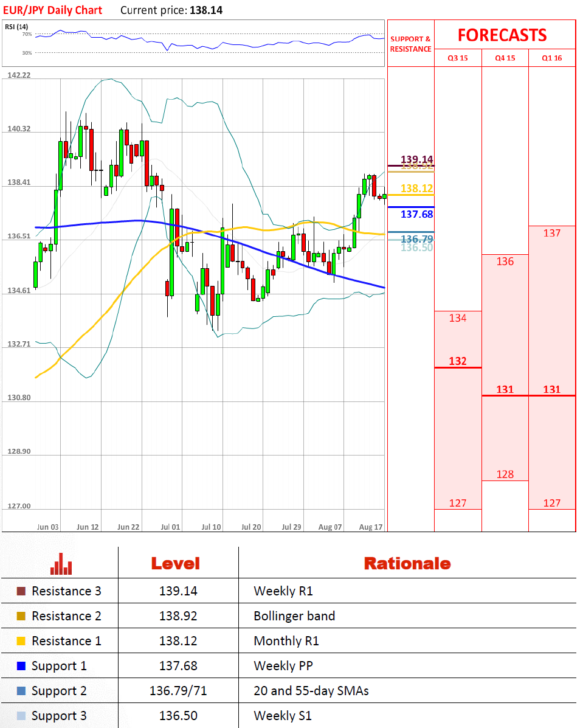Select the EUR/JPY Daily Chart title
Image resolution: width=583 pixels, height=728 pixels.
[53, 10]
